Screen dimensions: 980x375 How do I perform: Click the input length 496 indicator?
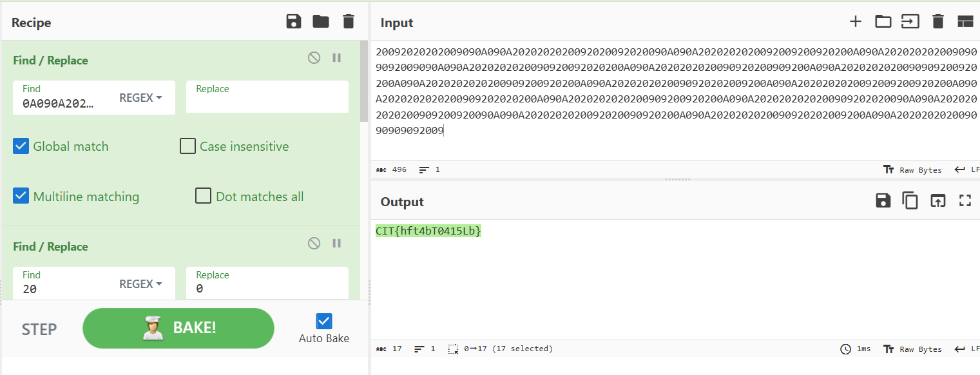(392, 170)
